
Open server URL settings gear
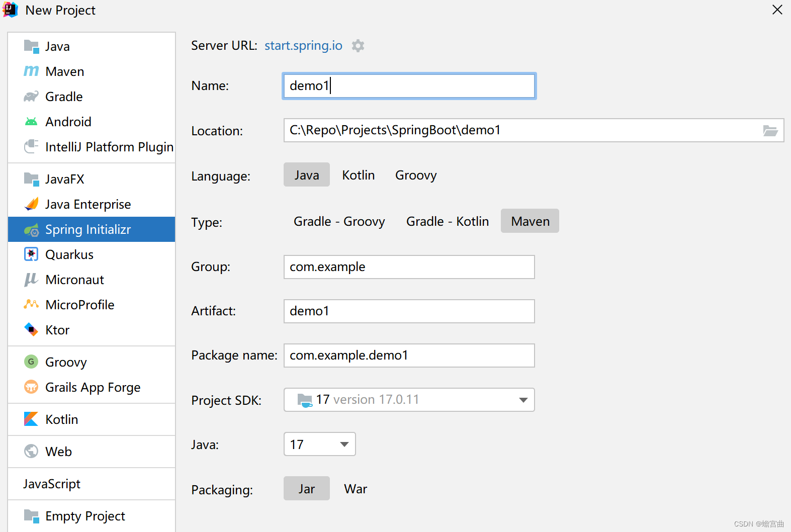coord(358,46)
